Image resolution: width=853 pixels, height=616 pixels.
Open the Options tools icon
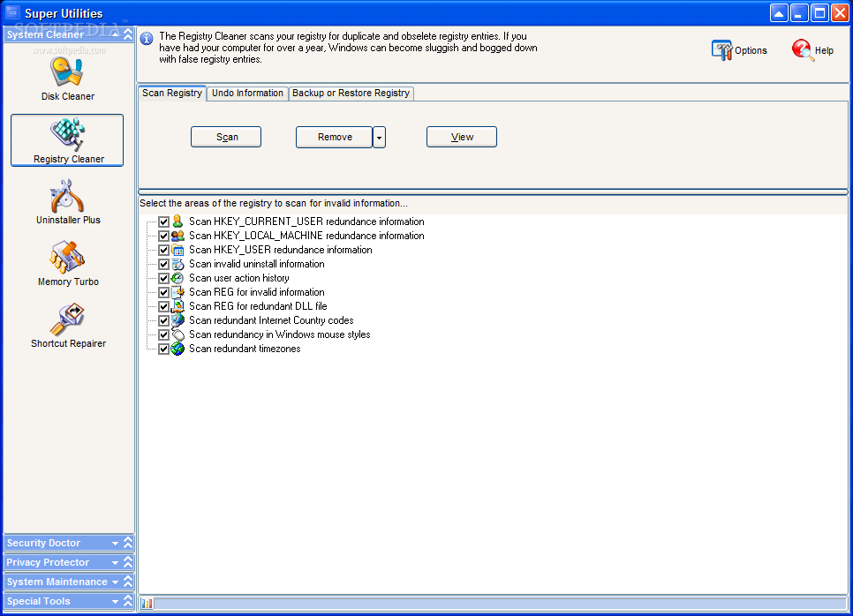pos(721,50)
